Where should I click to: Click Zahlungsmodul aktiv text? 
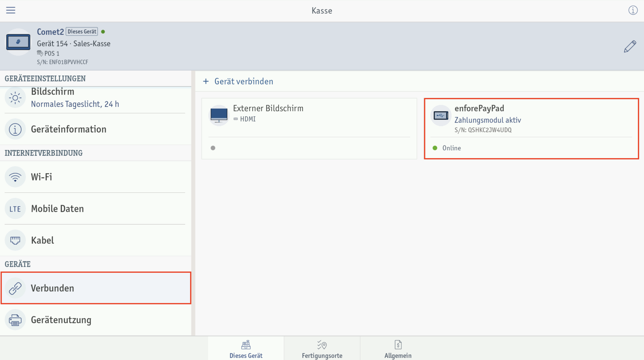point(488,120)
